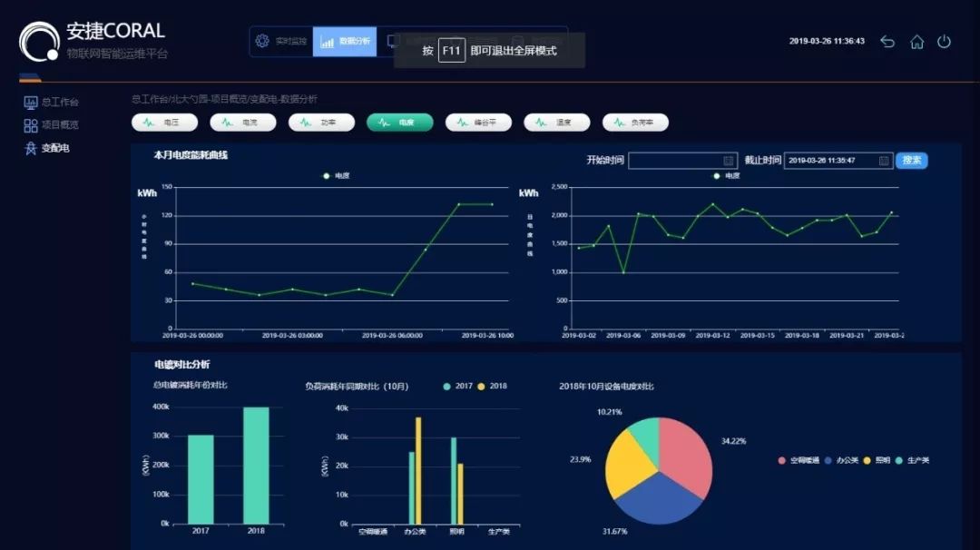Click into the 开始时间 input field
980x550 pixels.
[676, 161]
